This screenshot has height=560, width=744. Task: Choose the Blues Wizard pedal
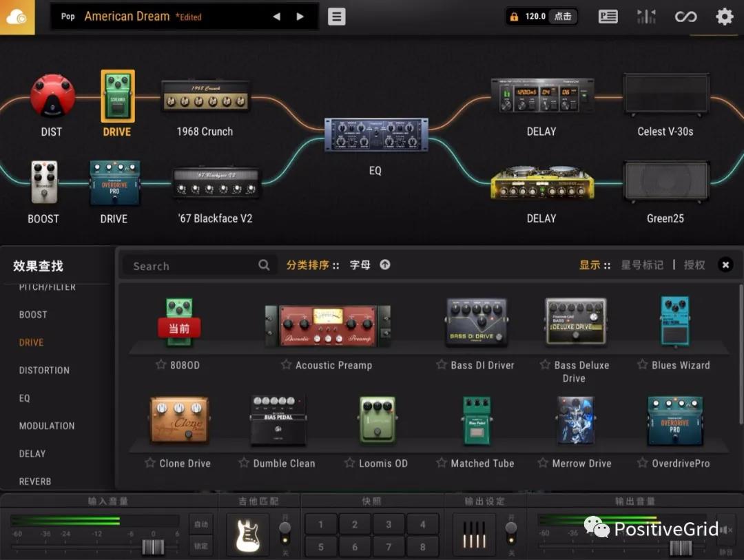click(674, 321)
